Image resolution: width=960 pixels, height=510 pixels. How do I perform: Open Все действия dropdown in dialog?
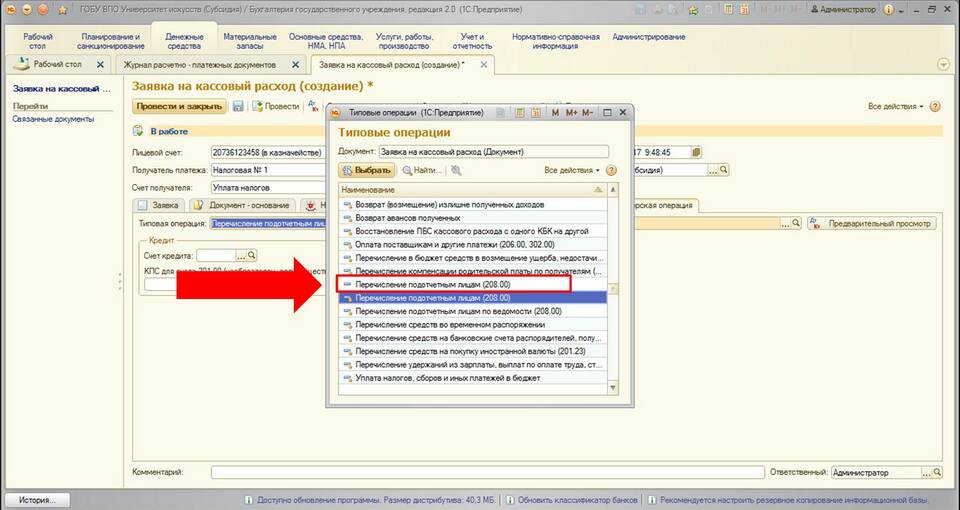(572, 170)
